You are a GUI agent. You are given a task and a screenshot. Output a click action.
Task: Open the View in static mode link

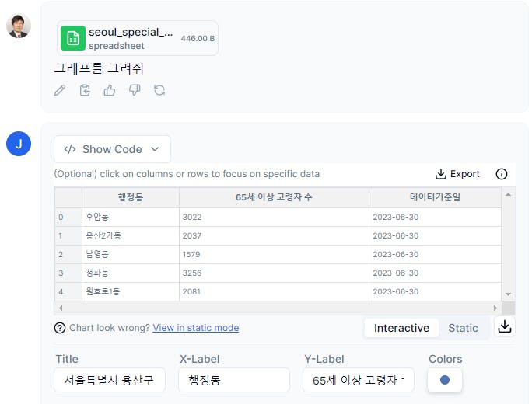[195, 328]
